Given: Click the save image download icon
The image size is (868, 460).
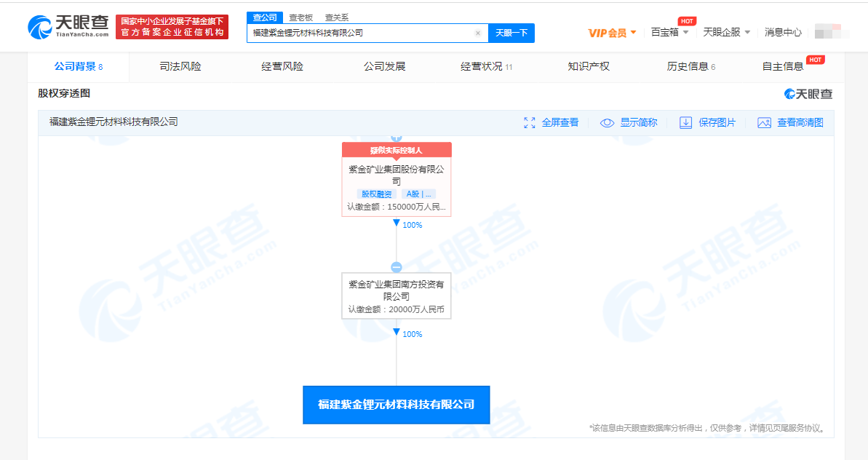Looking at the screenshot, I should coord(685,123).
